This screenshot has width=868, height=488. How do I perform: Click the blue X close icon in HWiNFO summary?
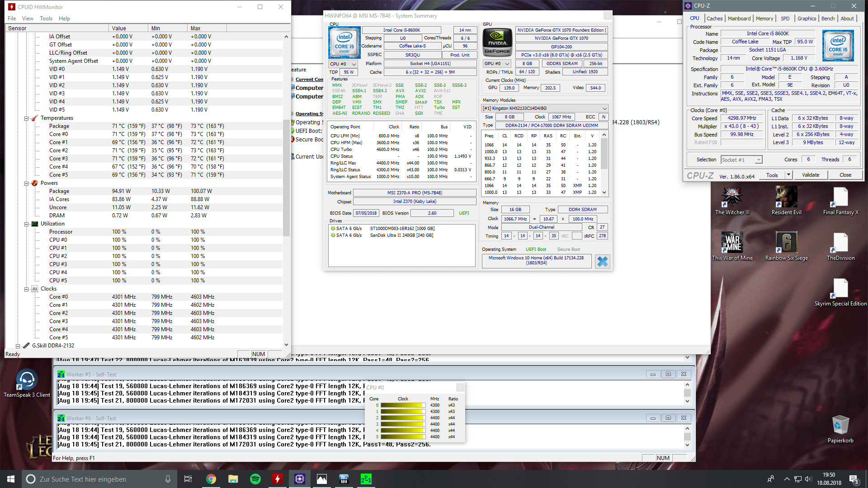[x=602, y=262]
